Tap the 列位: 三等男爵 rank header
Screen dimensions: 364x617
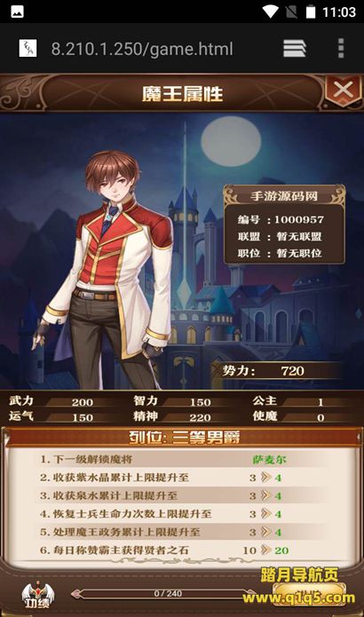[x=184, y=437]
